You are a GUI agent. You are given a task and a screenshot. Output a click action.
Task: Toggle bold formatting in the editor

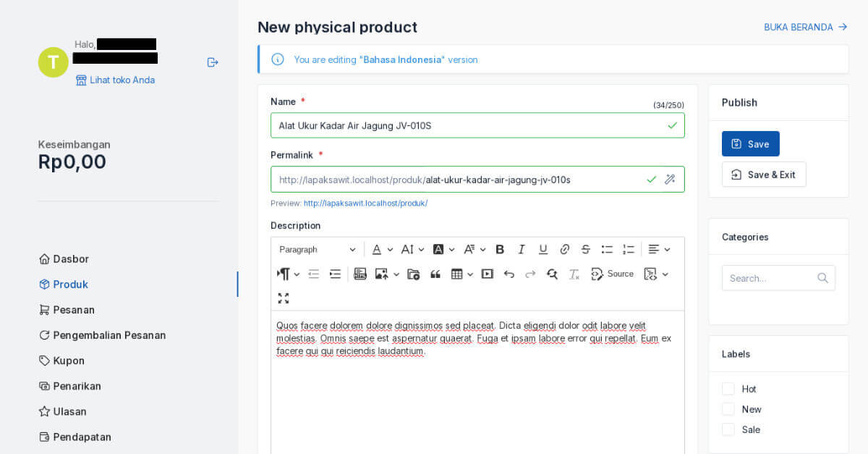tap(500, 249)
